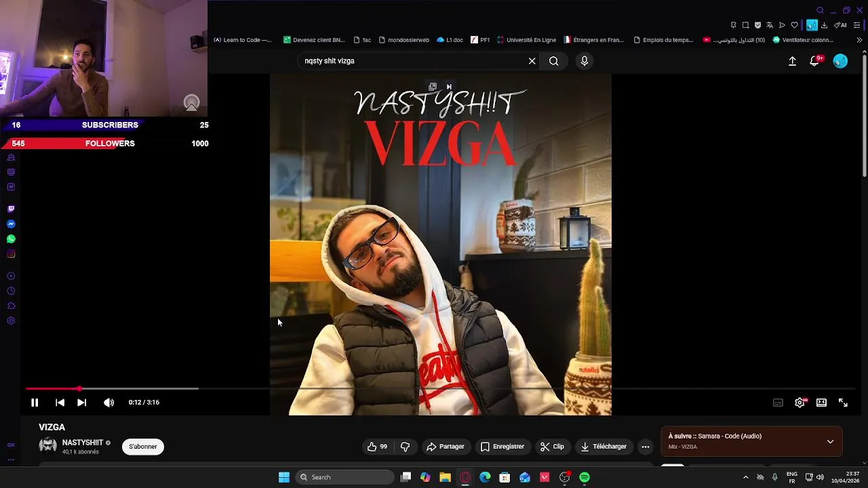Open the mondossierweb bookmark
The height and width of the screenshot is (488, 868).
403,40
